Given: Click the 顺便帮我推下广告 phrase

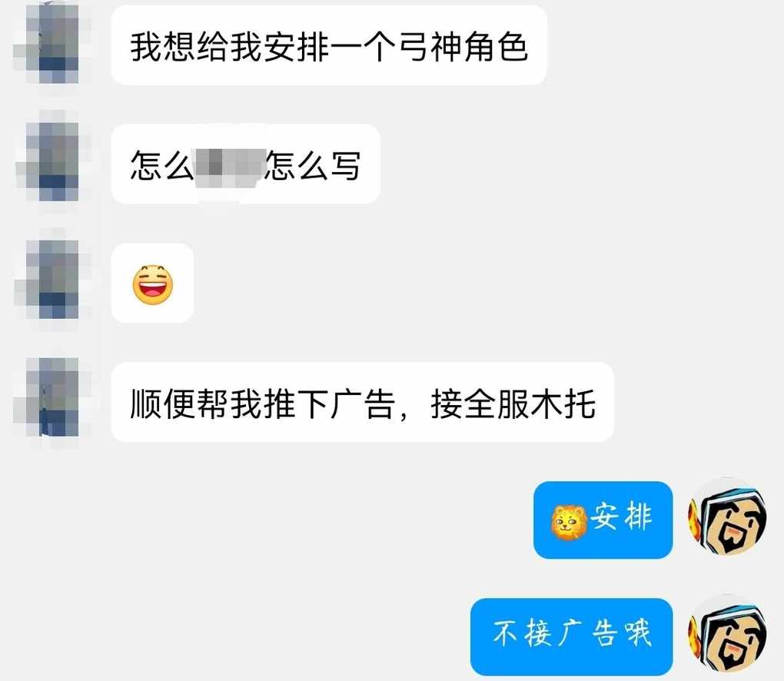Looking at the screenshot, I should 263,404.
